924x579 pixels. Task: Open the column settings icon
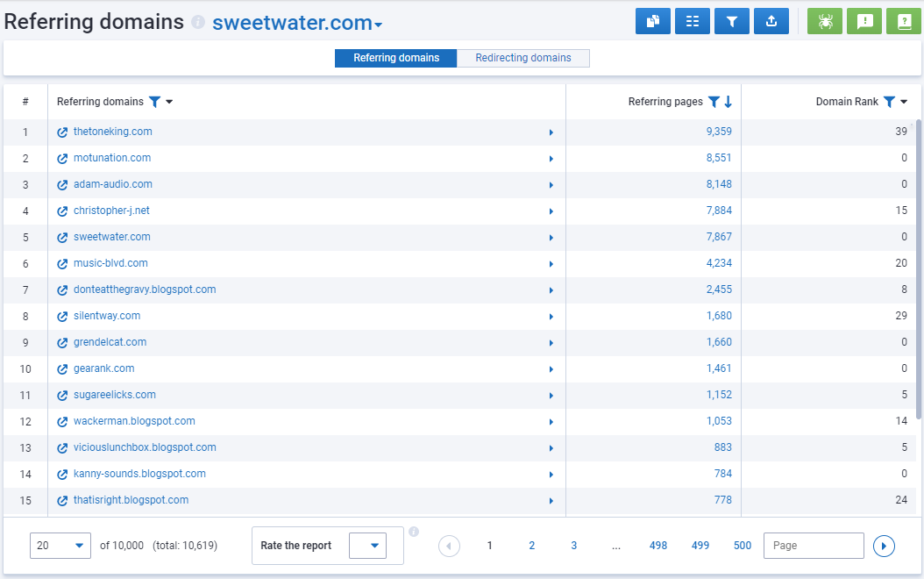(x=693, y=22)
